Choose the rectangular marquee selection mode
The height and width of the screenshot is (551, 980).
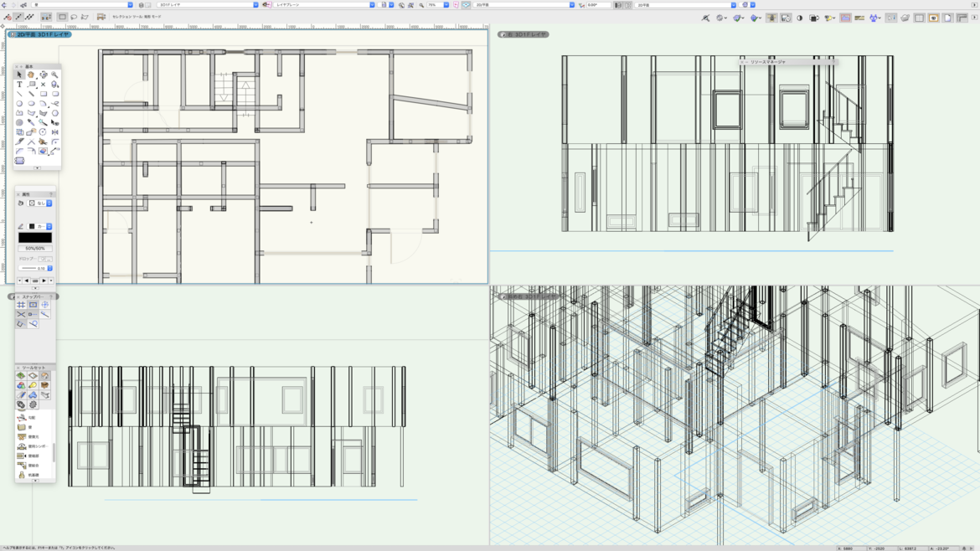coord(62,17)
